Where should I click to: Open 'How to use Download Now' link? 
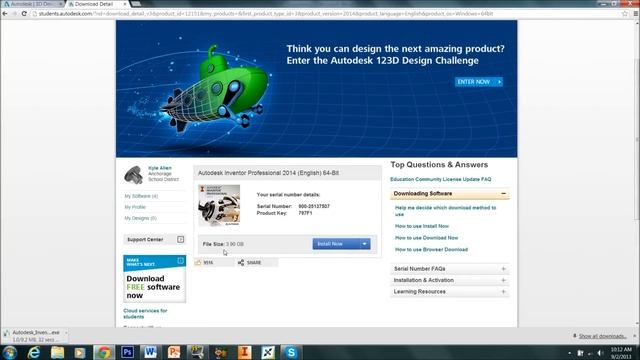pos(426,238)
